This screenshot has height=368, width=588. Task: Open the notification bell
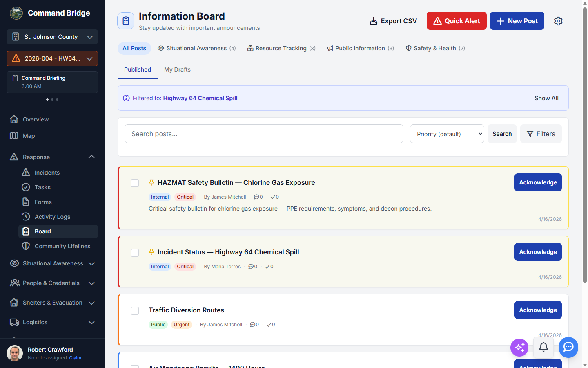point(543,347)
